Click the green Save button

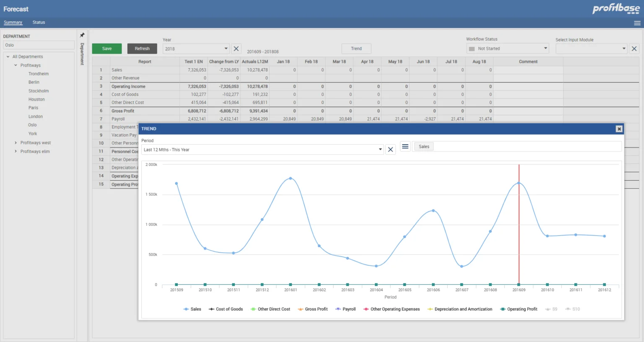coord(107,49)
